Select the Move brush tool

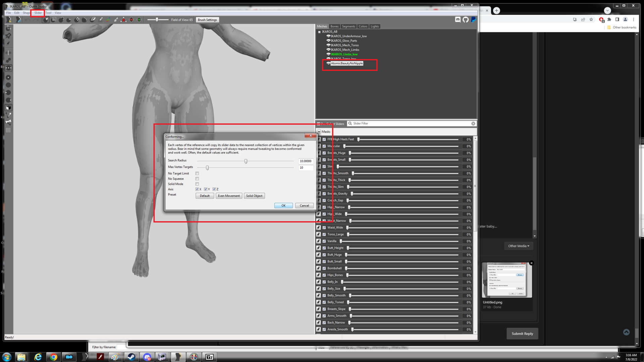(x=77, y=20)
